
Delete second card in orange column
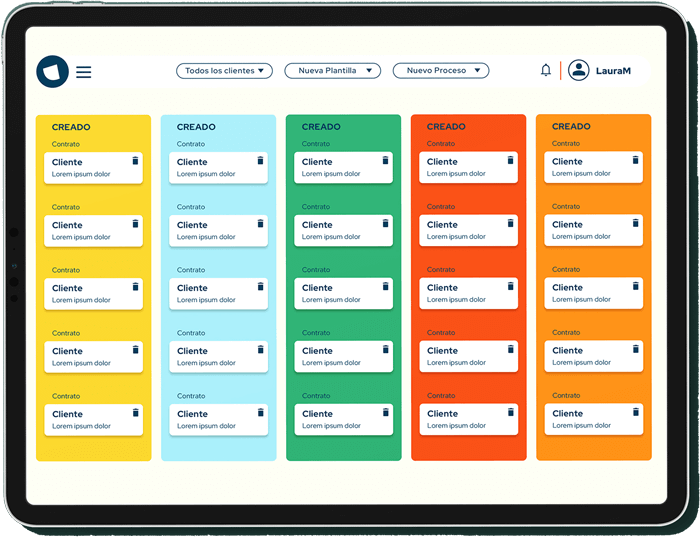(635, 223)
